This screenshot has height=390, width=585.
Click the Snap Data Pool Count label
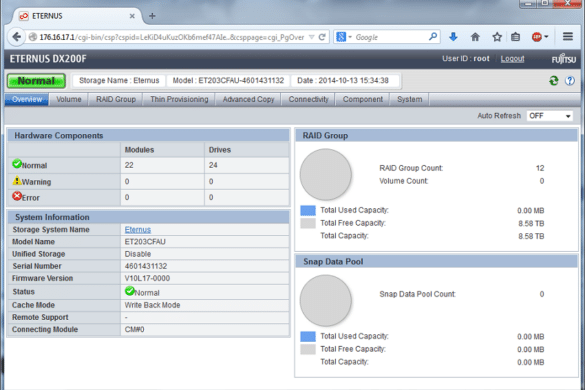coord(417,294)
